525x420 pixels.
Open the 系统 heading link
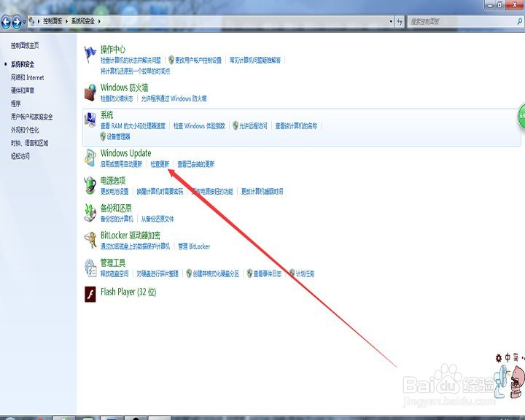pyautogui.click(x=106, y=115)
